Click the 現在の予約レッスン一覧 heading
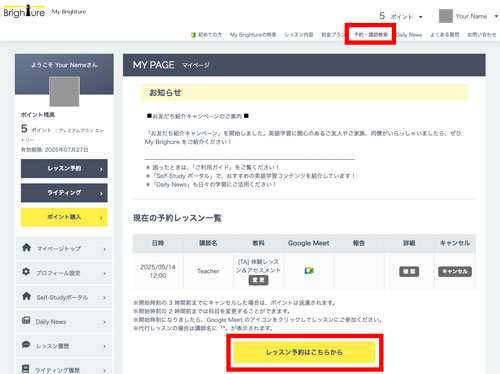Screen dimensions: 500x374 (177, 218)
